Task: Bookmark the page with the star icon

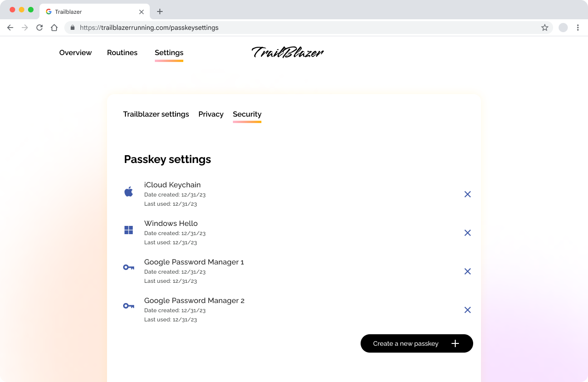Action: click(x=545, y=28)
